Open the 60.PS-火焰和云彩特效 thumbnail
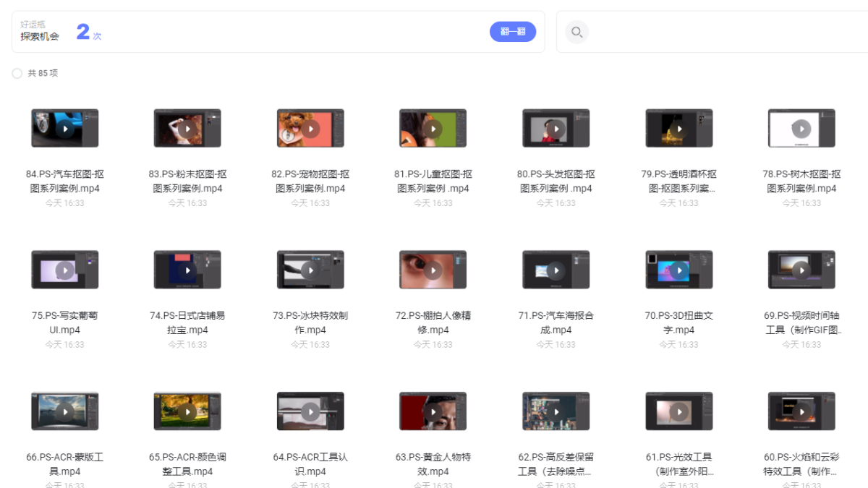Screen dimensions: 868x488 coord(801,411)
